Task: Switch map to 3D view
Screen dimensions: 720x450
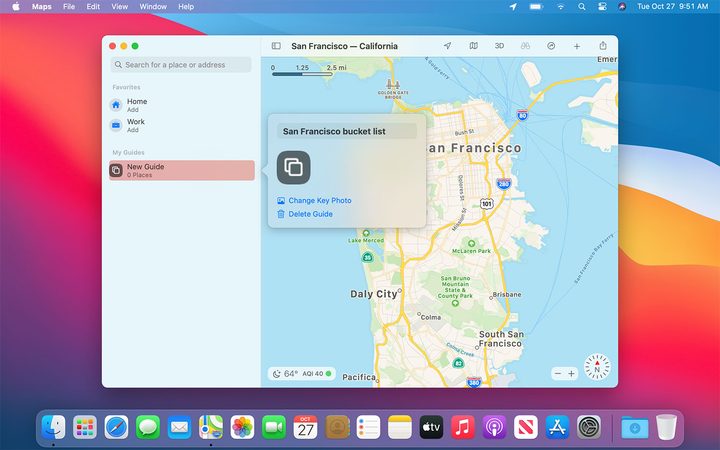Action: click(499, 46)
